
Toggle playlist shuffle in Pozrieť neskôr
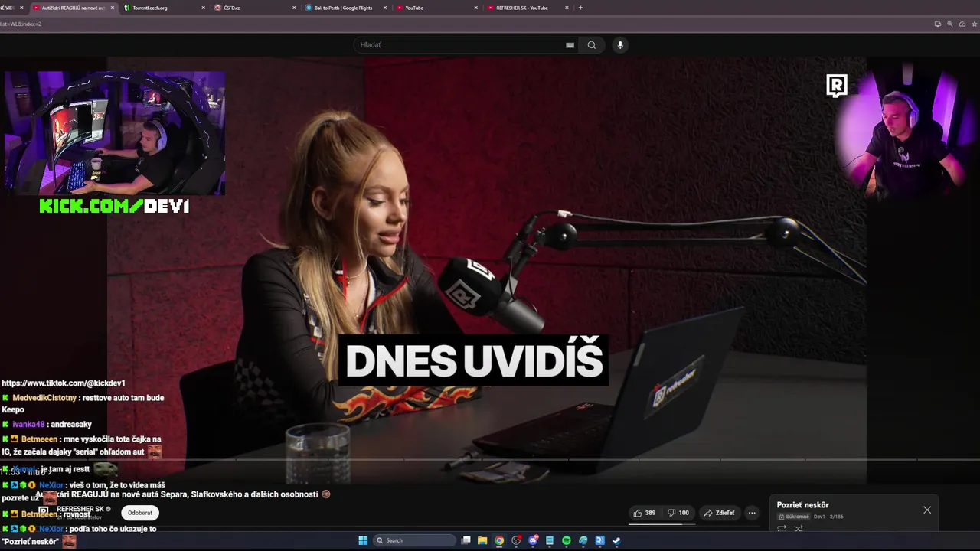(799, 529)
